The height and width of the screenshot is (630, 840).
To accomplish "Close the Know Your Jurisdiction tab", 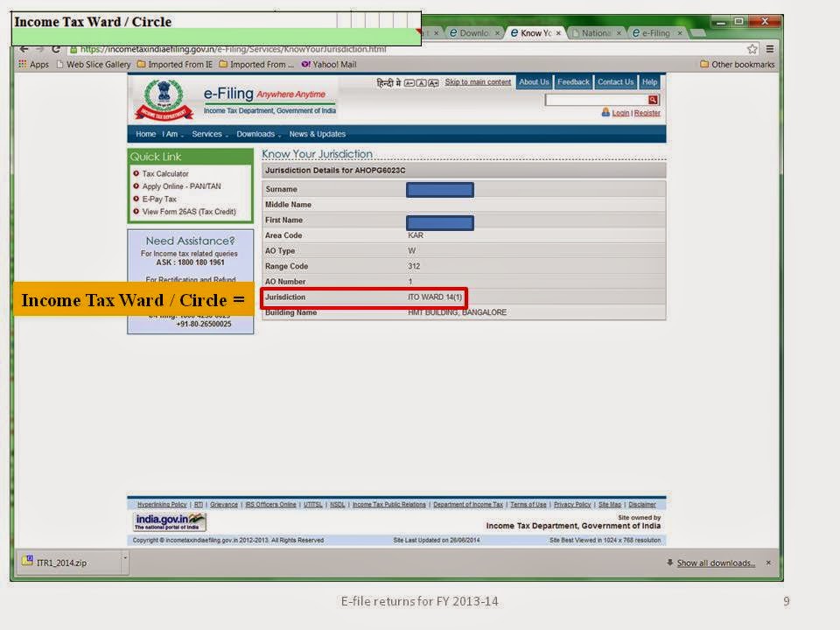I will 558,33.
